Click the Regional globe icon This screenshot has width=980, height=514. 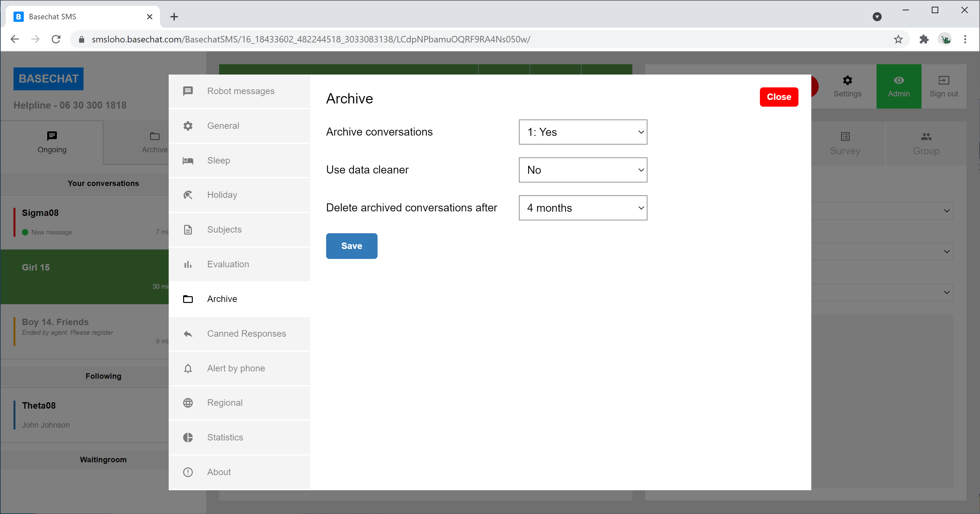click(x=188, y=403)
